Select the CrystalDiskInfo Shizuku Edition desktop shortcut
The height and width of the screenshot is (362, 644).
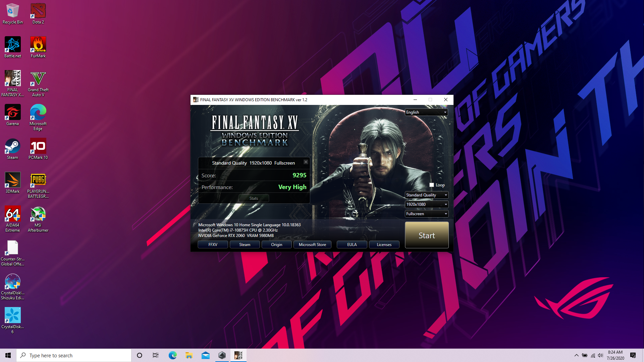coord(13,287)
